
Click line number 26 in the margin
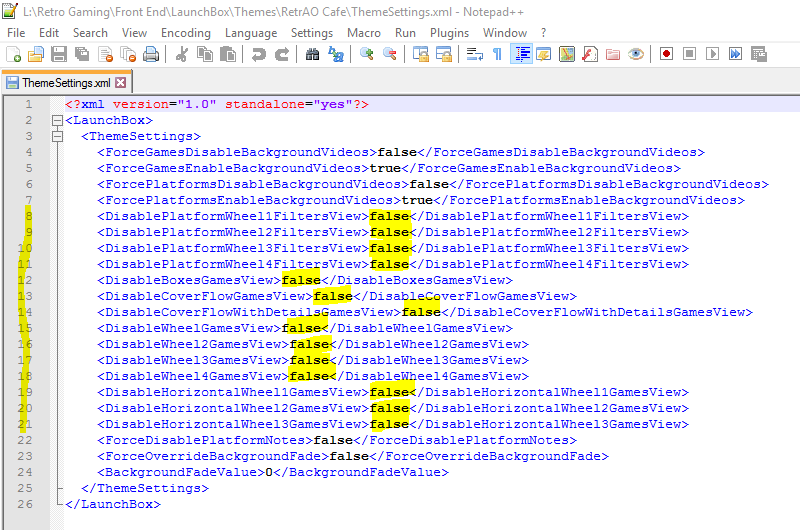tap(24, 504)
